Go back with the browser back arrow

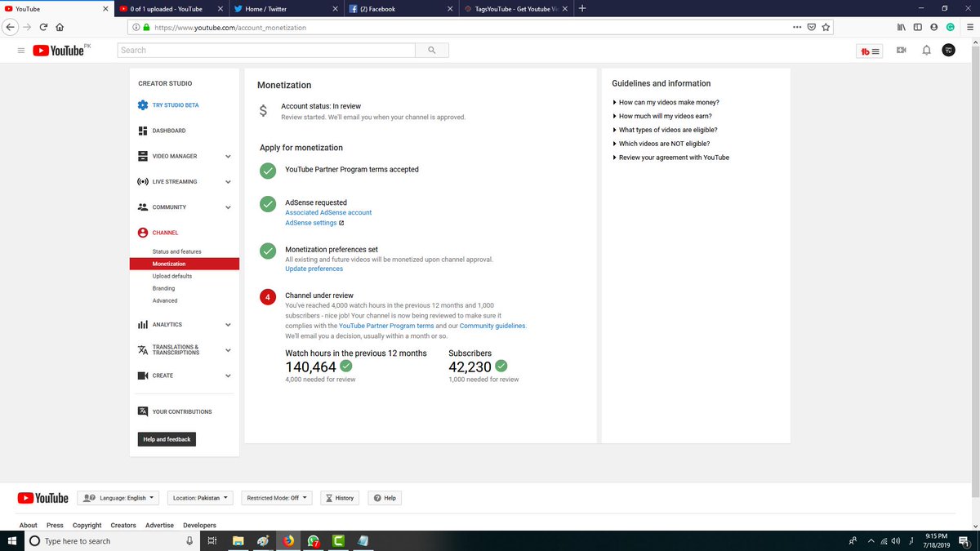point(11,26)
